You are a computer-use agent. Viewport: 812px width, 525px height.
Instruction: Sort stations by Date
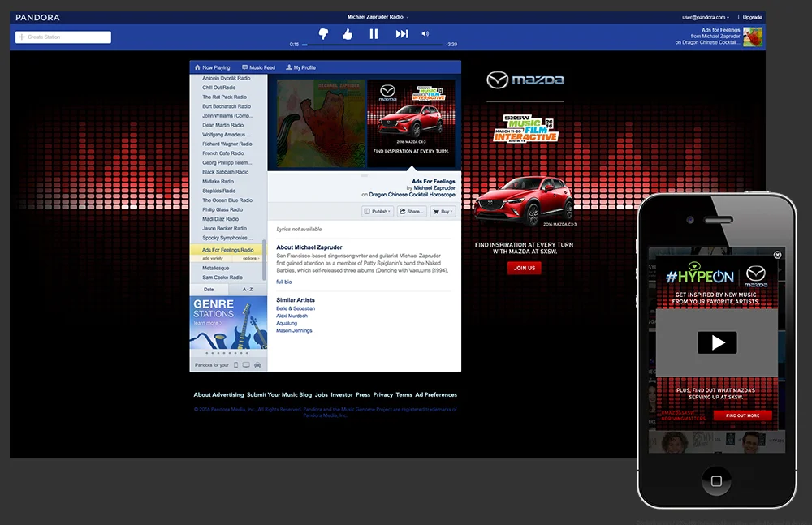(209, 290)
